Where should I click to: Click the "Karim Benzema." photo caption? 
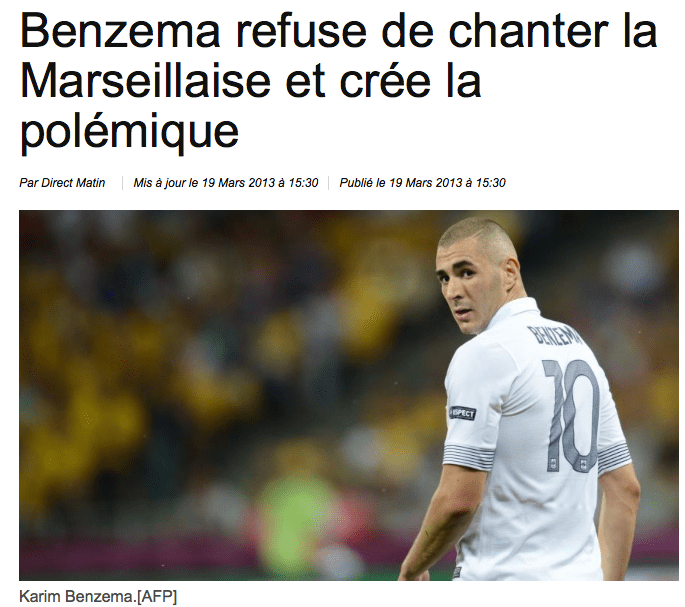tap(78, 596)
